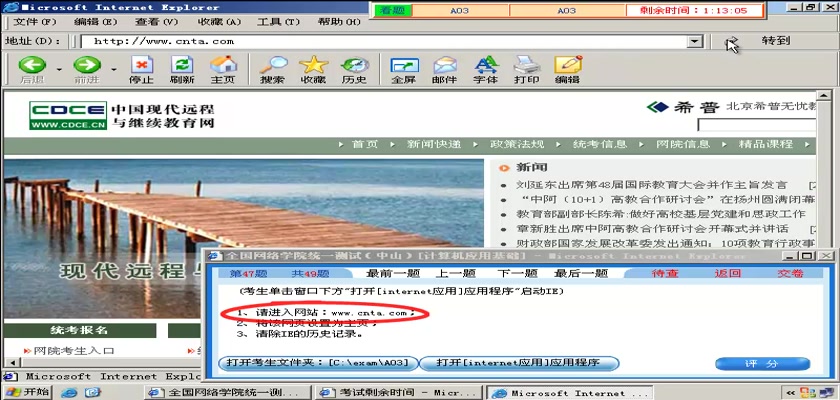Open the 邮件 mail icon
The image size is (840, 400).
(445, 65)
